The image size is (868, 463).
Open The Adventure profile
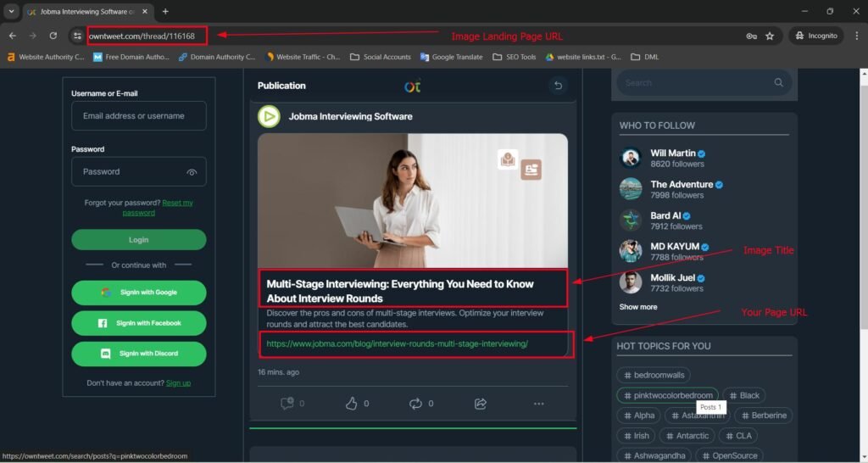coord(682,184)
